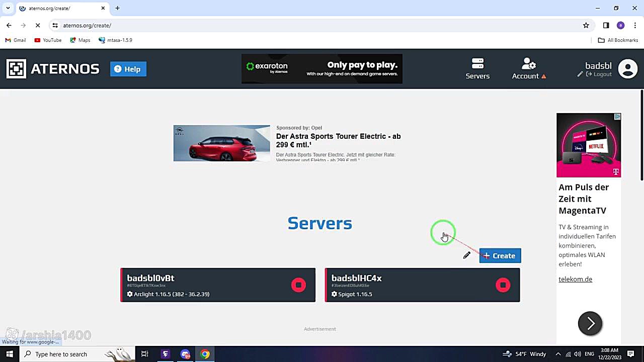Click the Logout link

coord(599,74)
